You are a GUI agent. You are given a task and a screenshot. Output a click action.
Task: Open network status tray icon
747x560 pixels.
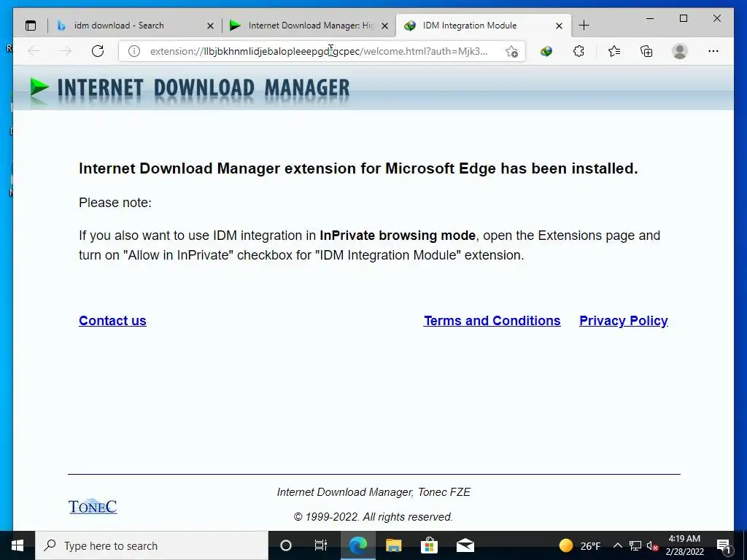tap(635, 545)
